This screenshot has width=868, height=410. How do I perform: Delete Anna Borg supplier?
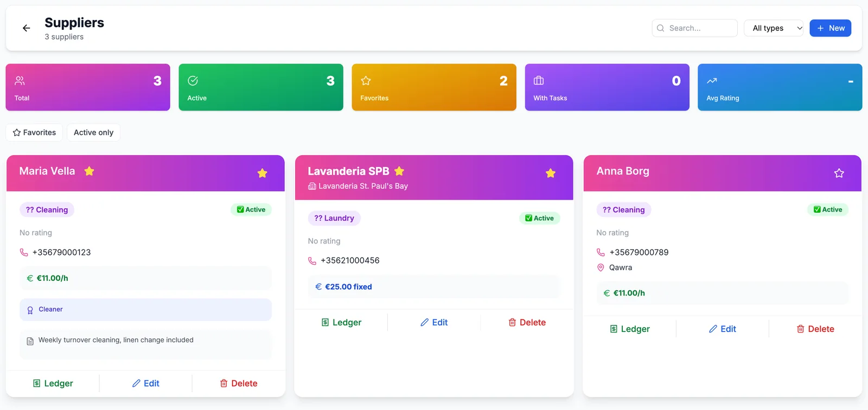pyautogui.click(x=815, y=329)
